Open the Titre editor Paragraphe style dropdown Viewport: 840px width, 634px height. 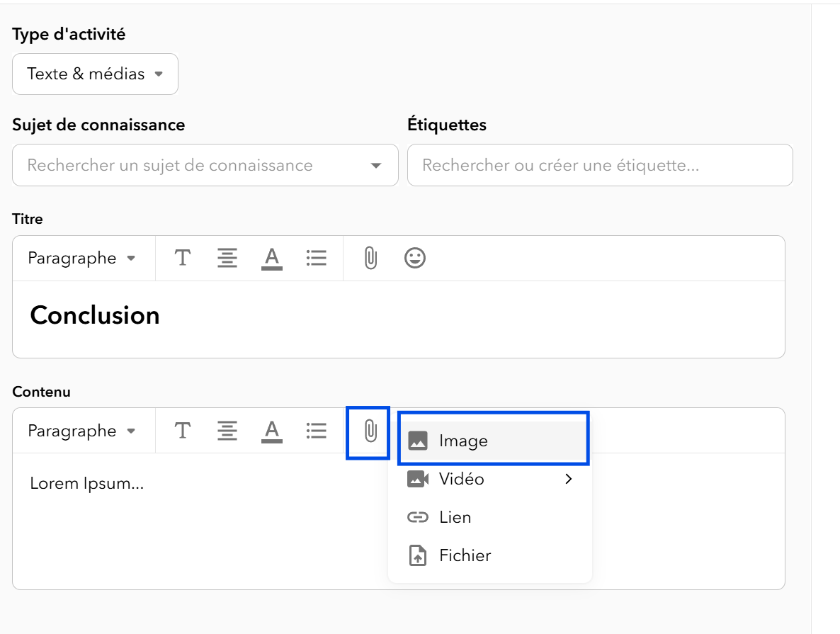[x=81, y=259]
